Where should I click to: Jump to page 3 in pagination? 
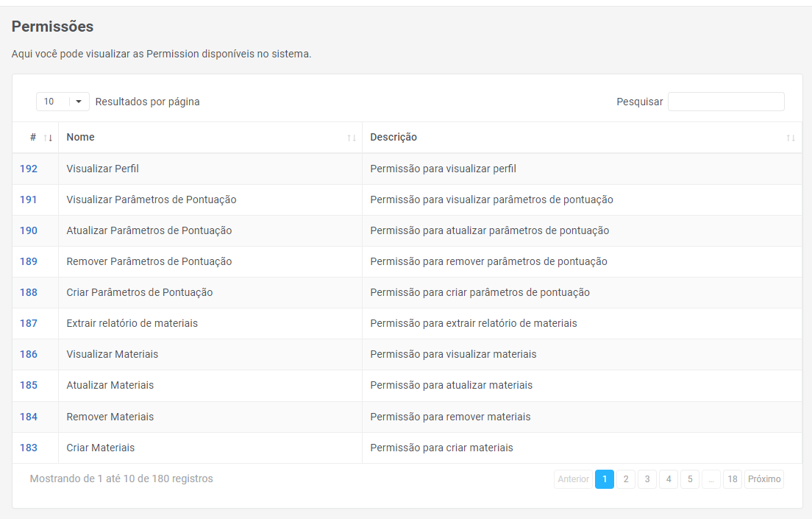pos(647,479)
